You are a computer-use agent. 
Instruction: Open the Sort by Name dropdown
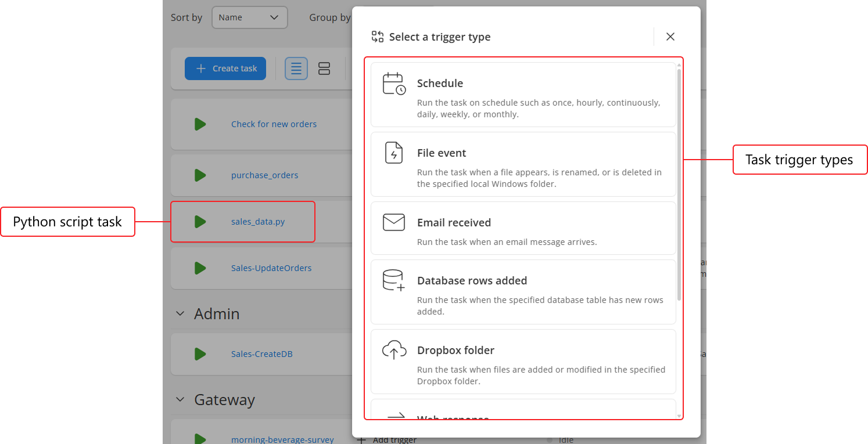[x=250, y=17]
